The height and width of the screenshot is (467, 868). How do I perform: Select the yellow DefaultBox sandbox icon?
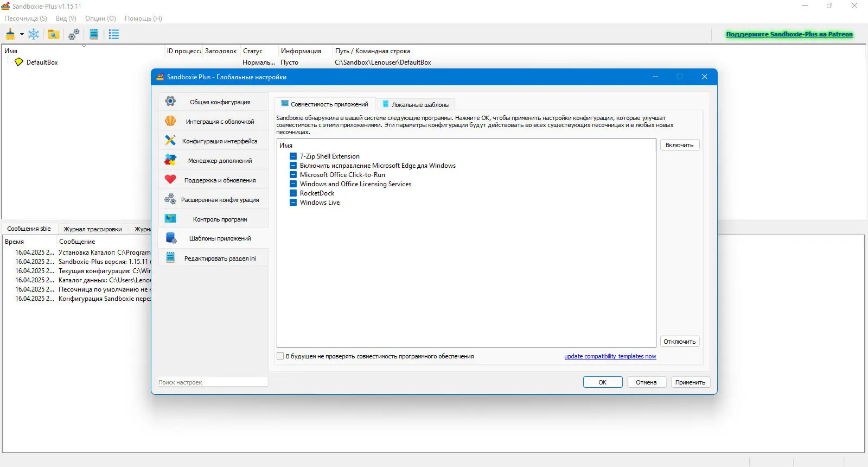pyautogui.click(x=19, y=62)
